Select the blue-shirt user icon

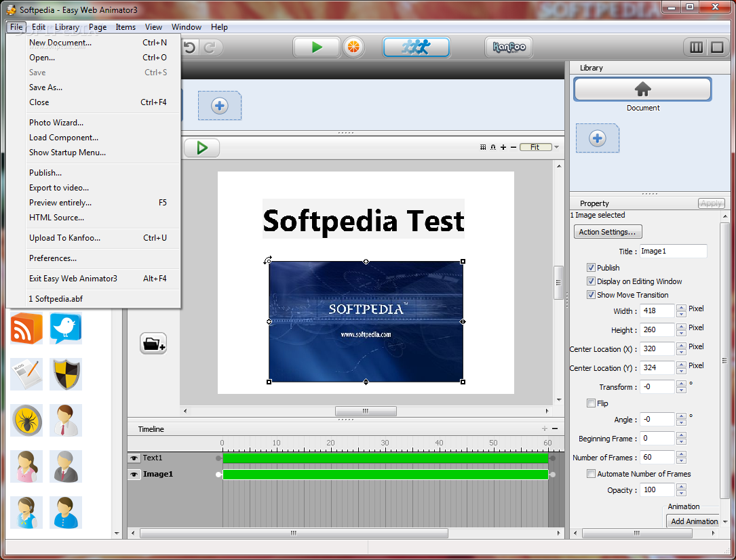(66, 513)
